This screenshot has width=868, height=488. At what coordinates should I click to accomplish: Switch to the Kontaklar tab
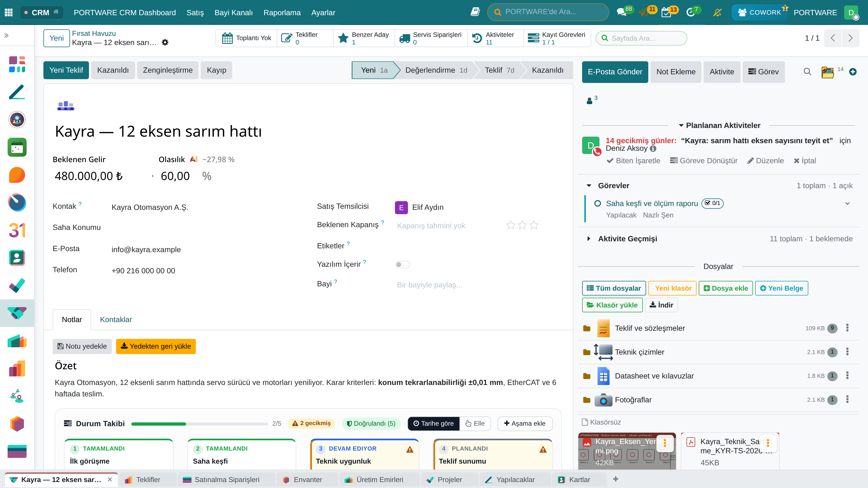point(116,320)
